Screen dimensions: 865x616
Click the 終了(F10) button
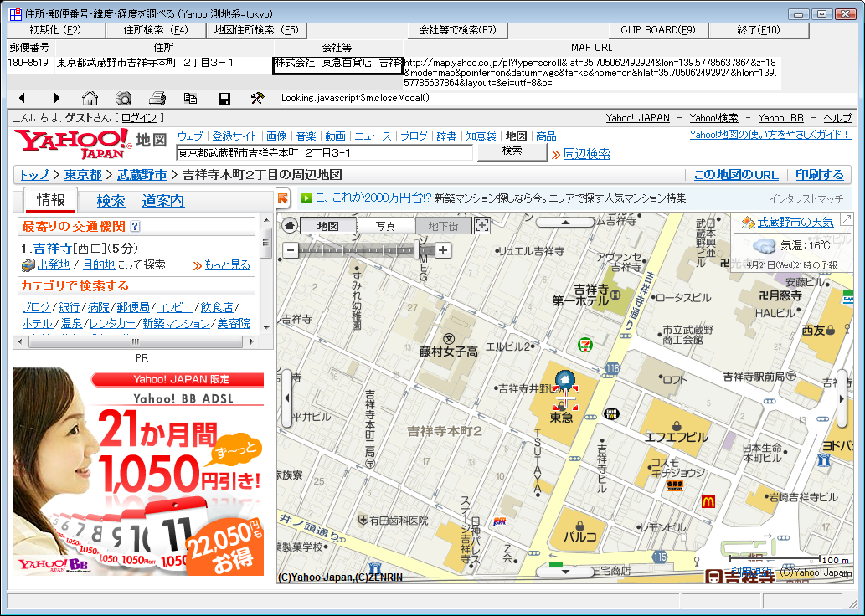click(759, 30)
